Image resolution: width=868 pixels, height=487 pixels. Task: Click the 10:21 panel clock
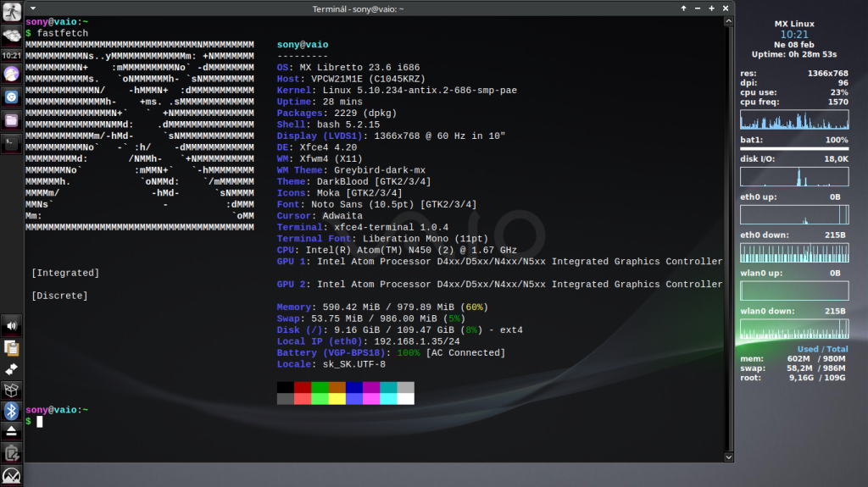(x=12, y=55)
